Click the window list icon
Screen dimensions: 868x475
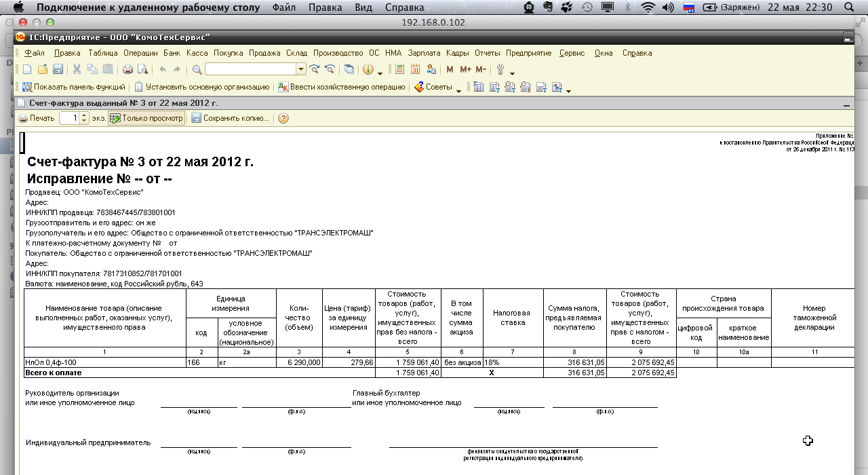click(x=349, y=69)
